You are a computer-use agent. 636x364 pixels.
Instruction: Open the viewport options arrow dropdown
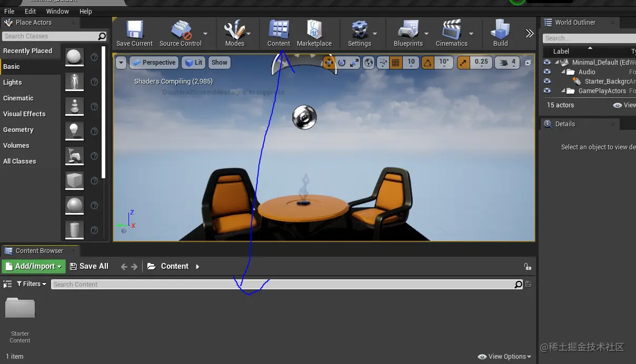click(x=121, y=63)
